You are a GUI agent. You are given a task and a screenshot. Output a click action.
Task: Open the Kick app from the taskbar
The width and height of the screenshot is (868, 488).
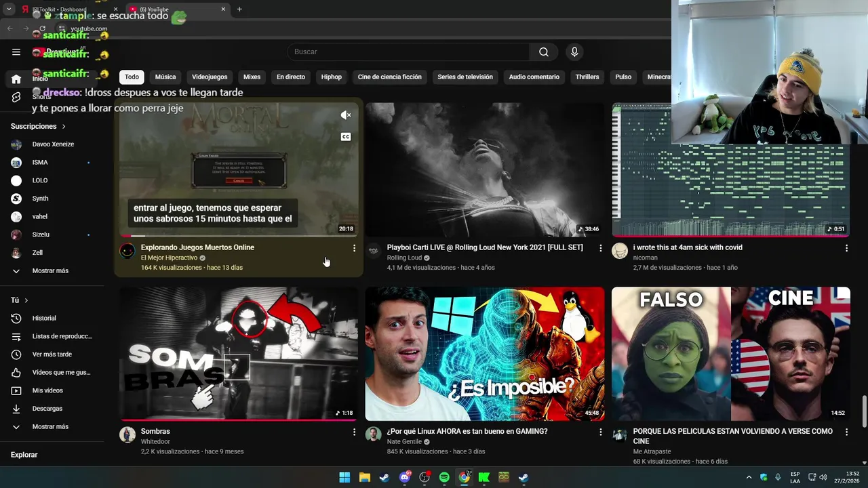coord(484,477)
